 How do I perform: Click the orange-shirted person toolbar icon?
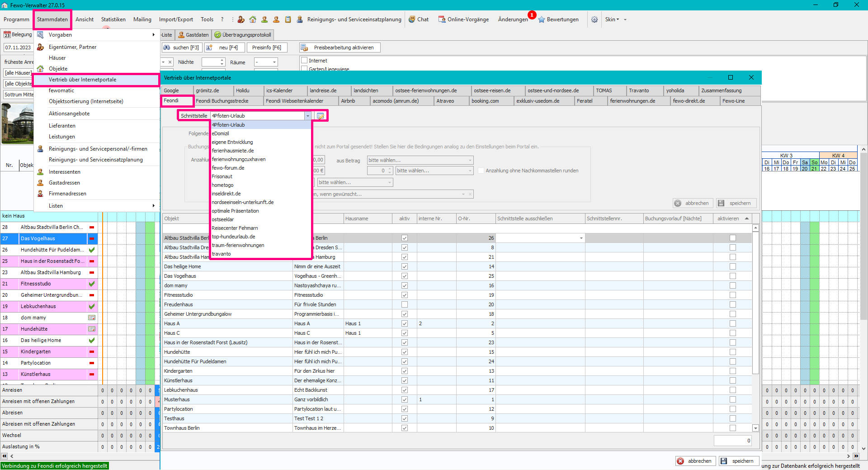[x=276, y=19]
